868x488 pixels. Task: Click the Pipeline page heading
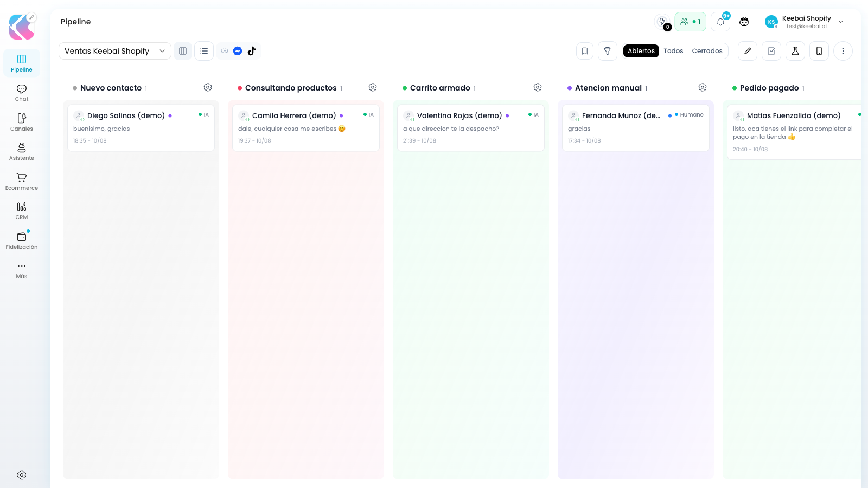click(75, 22)
